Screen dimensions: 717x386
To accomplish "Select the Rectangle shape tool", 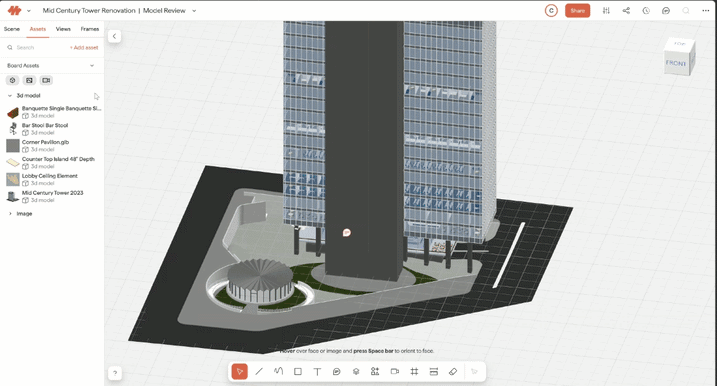I will (298, 371).
